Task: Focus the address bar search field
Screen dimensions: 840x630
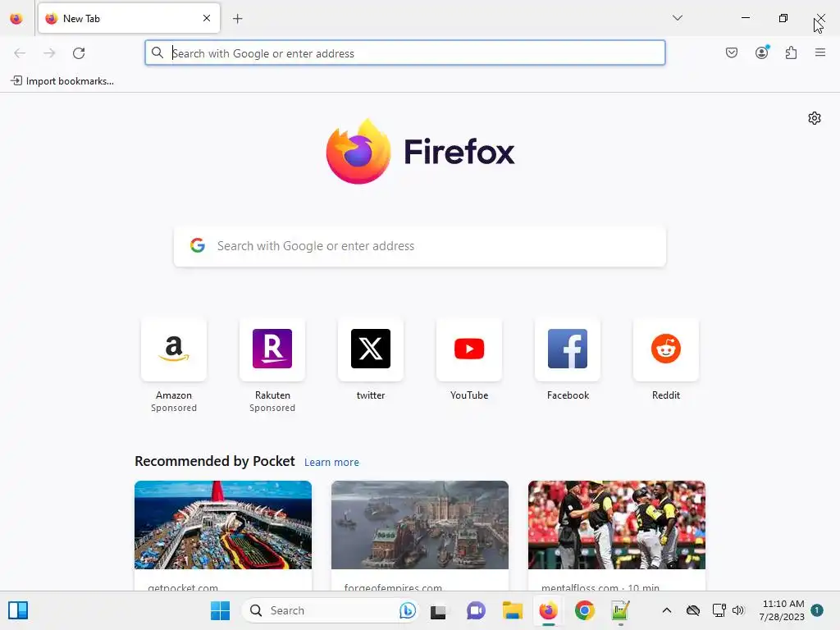Action: click(405, 52)
